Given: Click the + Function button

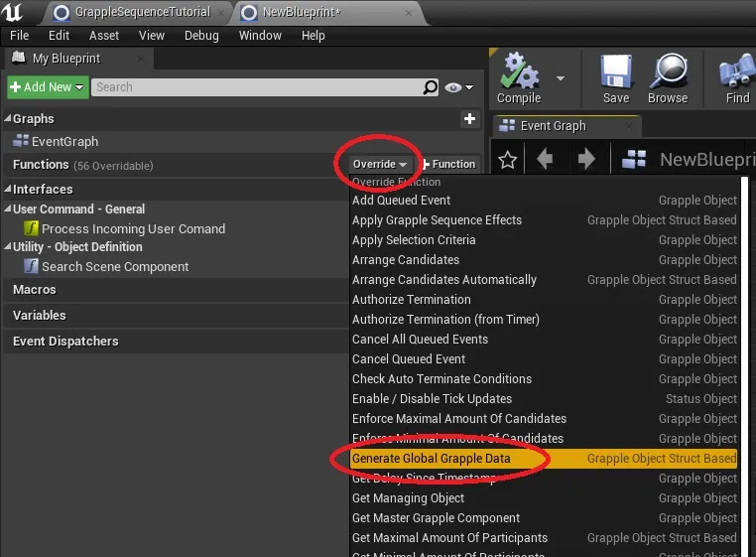Looking at the screenshot, I should pos(448,164).
